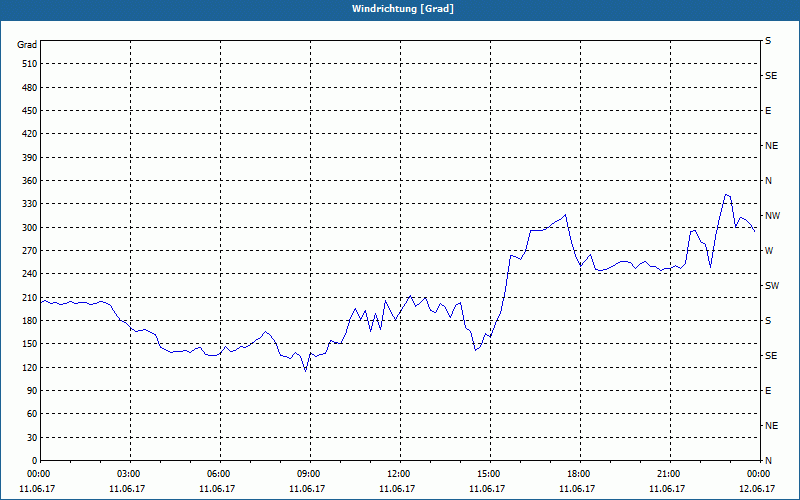Image resolution: width=800 pixels, height=500 pixels.
Task: Select the 12:00 time label
Action: 399,474
